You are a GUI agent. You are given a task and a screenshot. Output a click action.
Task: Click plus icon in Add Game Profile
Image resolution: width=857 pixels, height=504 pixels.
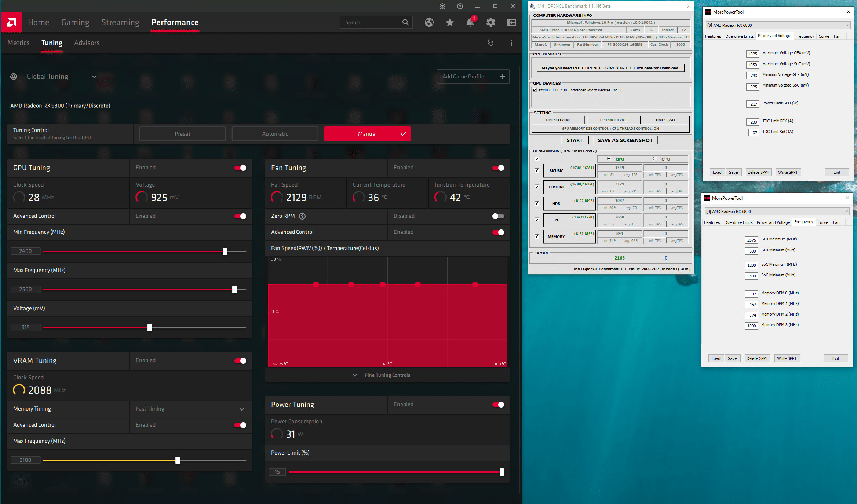(x=503, y=77)
